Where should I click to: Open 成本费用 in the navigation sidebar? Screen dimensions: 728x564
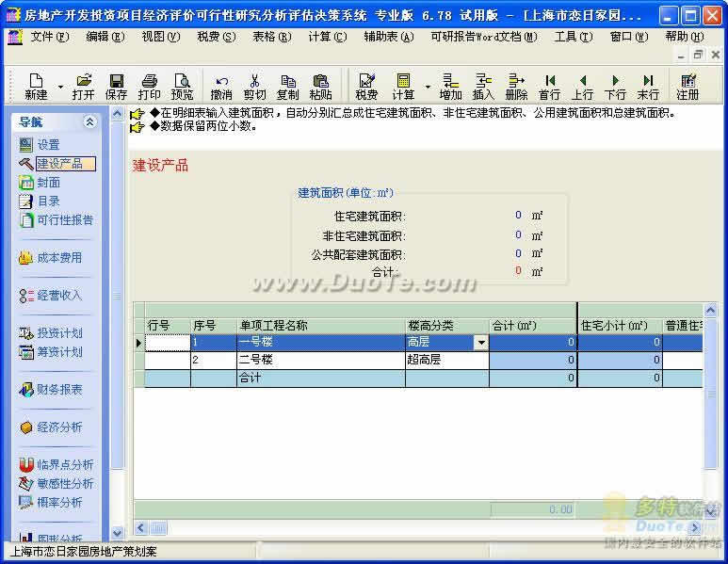58,258
